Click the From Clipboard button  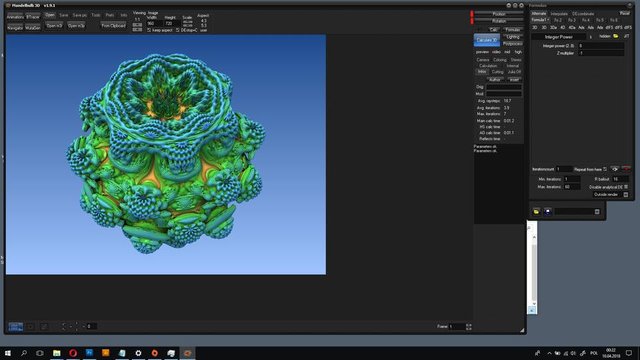(113, 25)
